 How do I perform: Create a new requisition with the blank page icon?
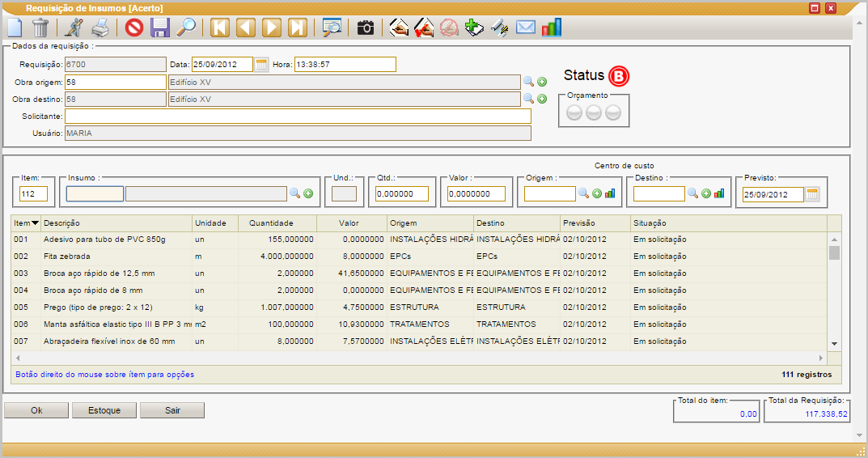pos(15,28)
